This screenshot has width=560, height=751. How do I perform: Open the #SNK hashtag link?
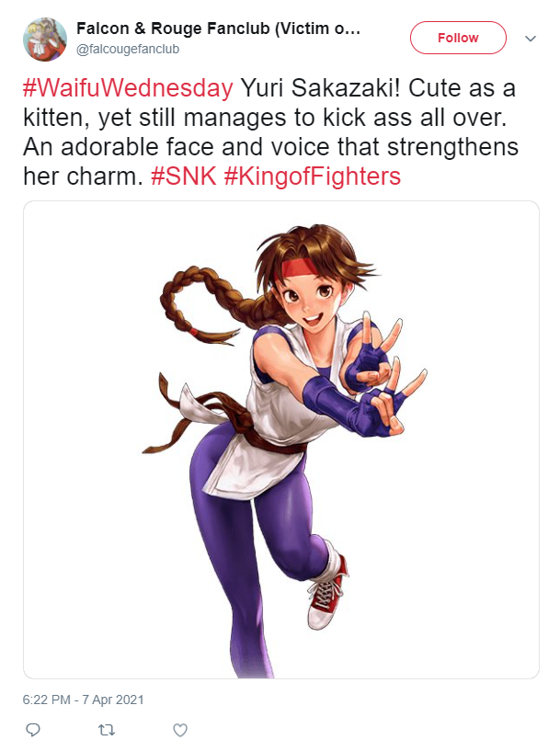[x=184, y=176]
